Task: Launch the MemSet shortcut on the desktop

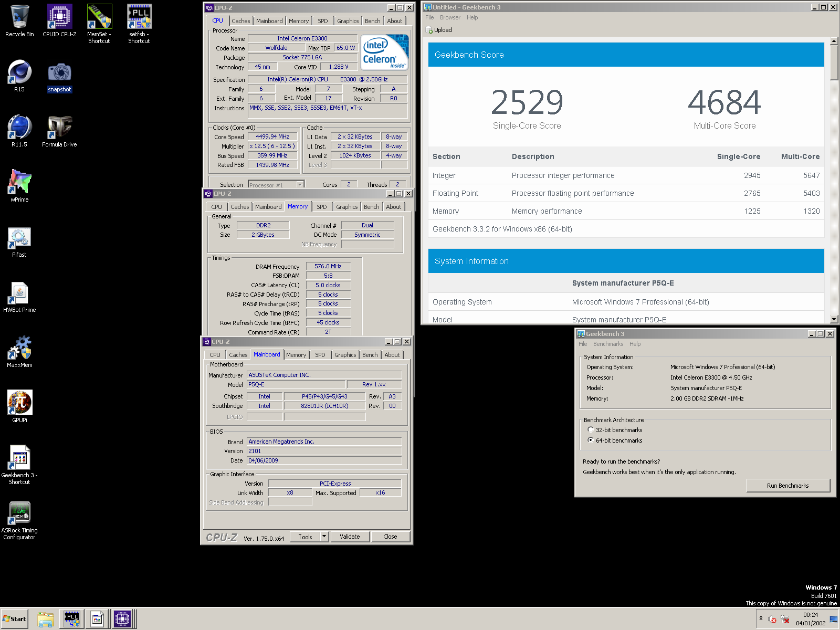Action: point(99,24)
